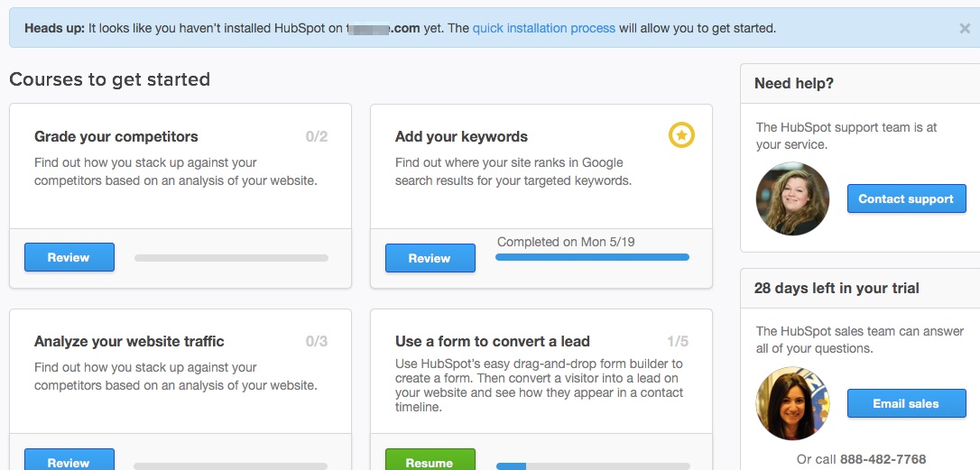Click the Email sales button
Viewport: 980px width, 470px height.
click(906, 403)
